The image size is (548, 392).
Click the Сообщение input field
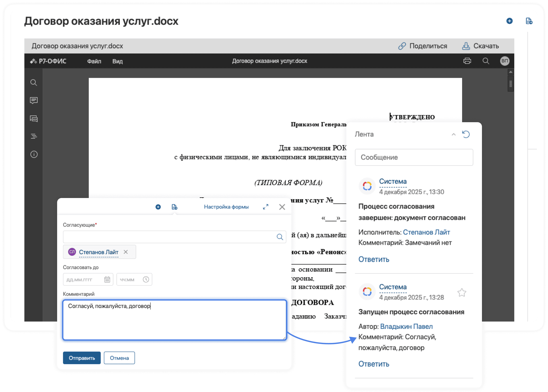tap(414, 157)
